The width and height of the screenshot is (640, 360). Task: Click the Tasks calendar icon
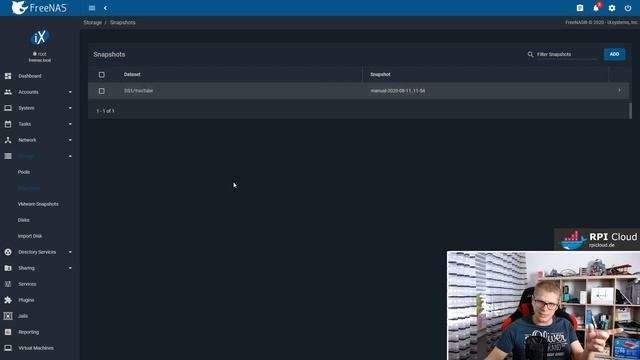[8, 124]
